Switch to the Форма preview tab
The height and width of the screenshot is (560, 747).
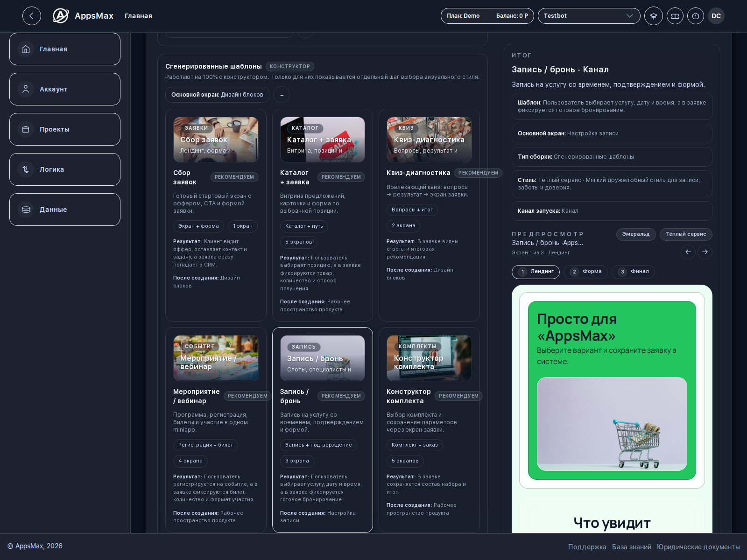[585, 272]
